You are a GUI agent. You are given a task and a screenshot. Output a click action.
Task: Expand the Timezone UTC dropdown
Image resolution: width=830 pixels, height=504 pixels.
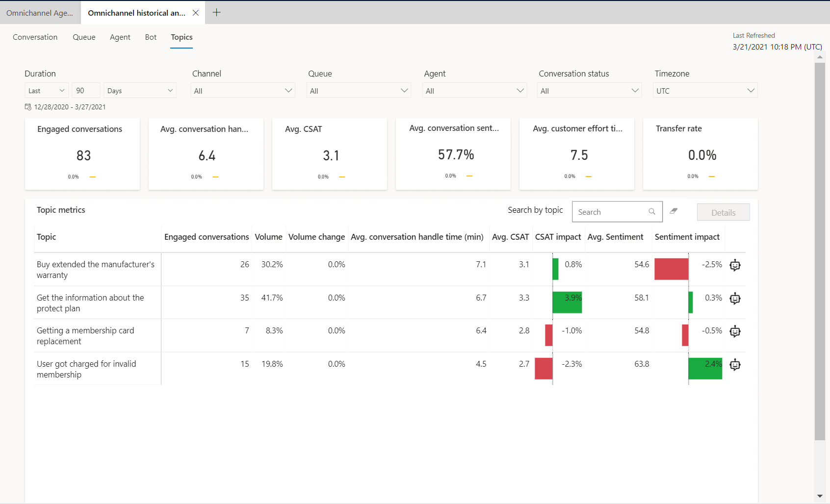tap(705, 91)
